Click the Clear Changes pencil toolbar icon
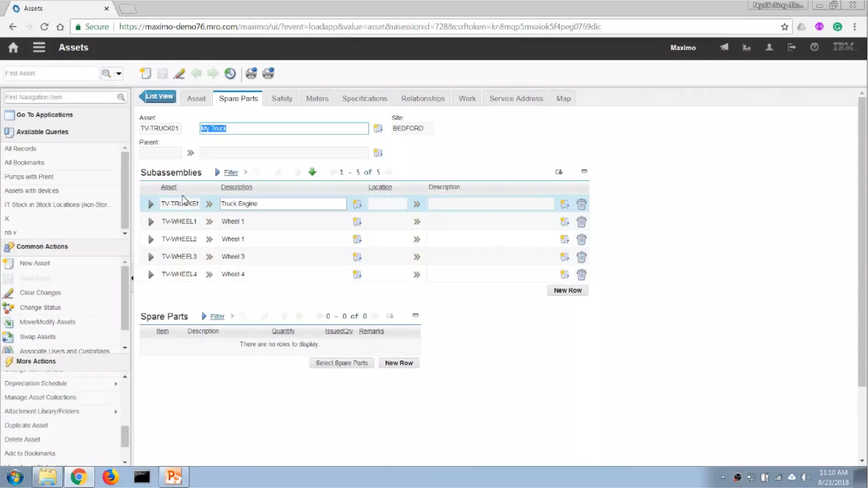868x488 pixels. click(x=179, y=73)
